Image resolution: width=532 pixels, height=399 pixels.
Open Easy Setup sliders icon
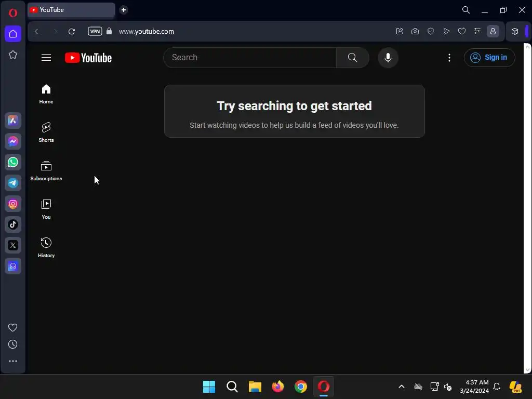pyautogui.click(x=477, y=31)
